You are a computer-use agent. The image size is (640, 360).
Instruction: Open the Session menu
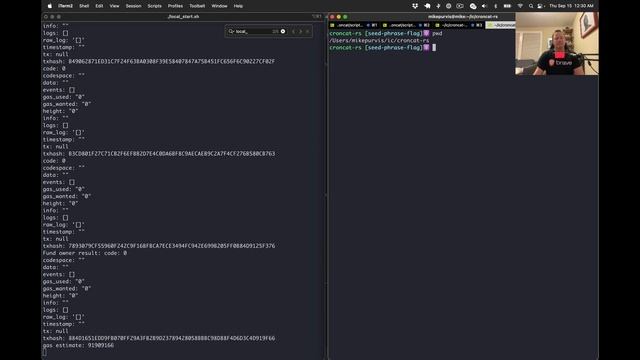pos(133,6)
